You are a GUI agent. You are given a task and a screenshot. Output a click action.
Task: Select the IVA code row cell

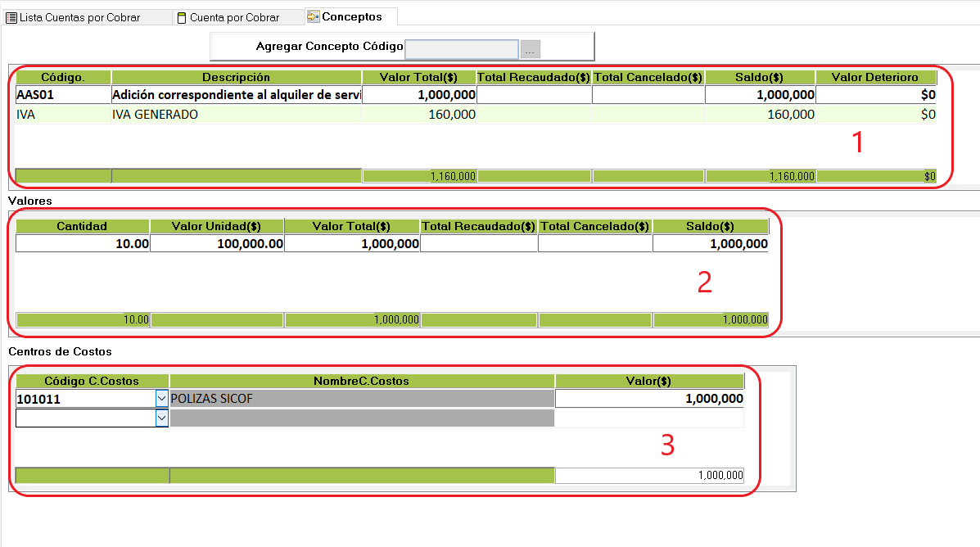point(62,115)
